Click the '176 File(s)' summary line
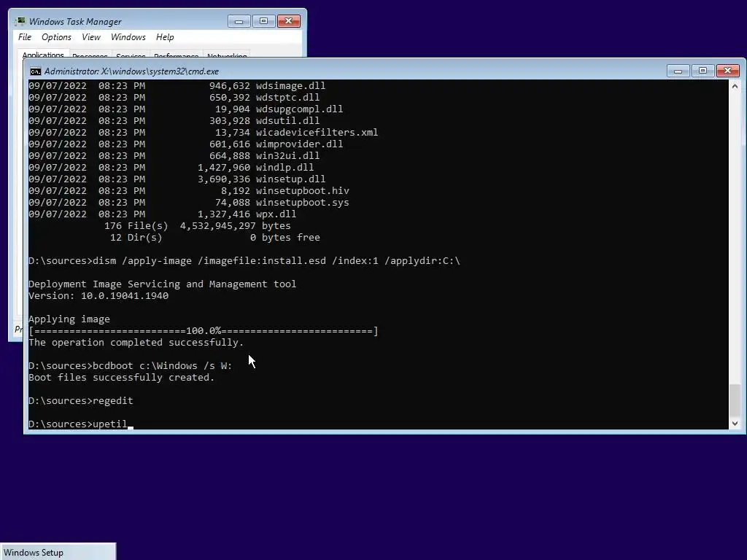747x560 pixels. (197, 226)
